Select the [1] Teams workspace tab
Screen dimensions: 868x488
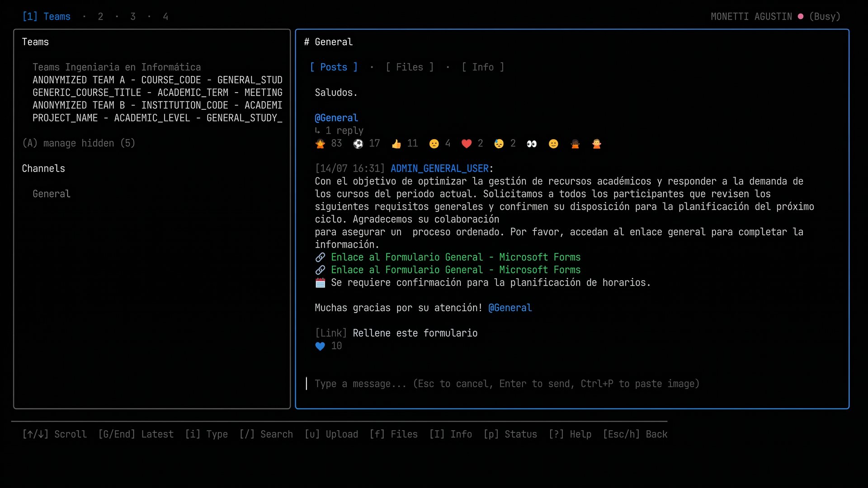click(x=47, y=17)
